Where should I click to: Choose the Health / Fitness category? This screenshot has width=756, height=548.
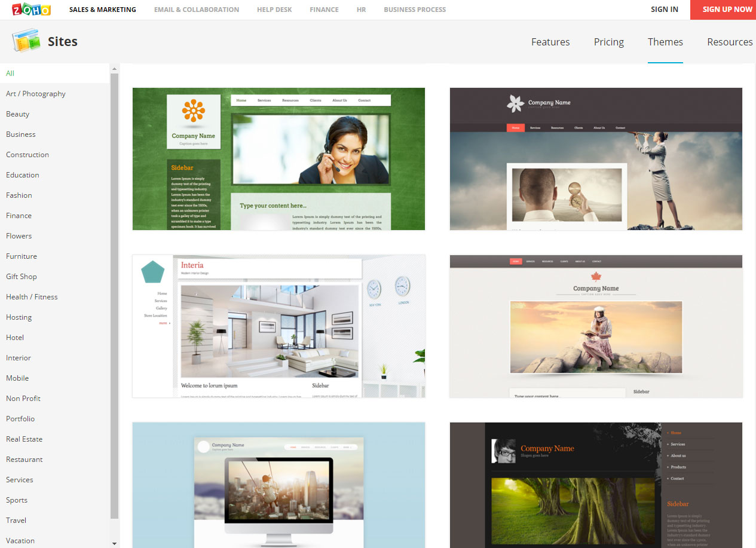coord(32,297)
